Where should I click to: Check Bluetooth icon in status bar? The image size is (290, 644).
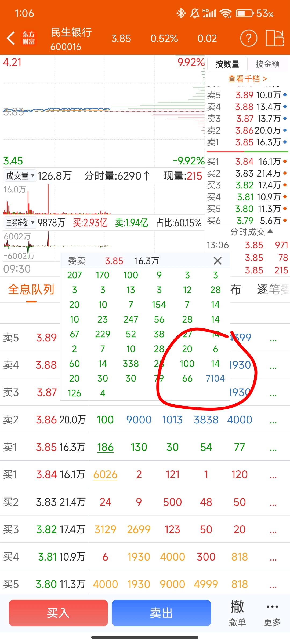[181, 13]
